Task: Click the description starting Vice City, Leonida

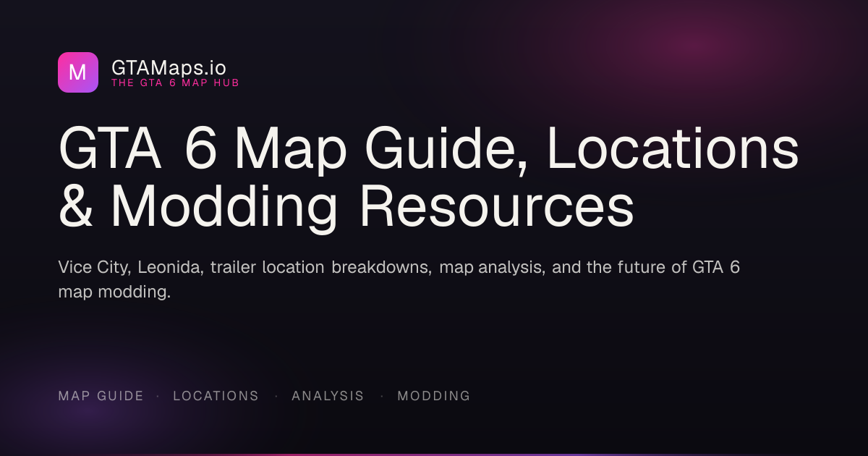Action: 399,280
